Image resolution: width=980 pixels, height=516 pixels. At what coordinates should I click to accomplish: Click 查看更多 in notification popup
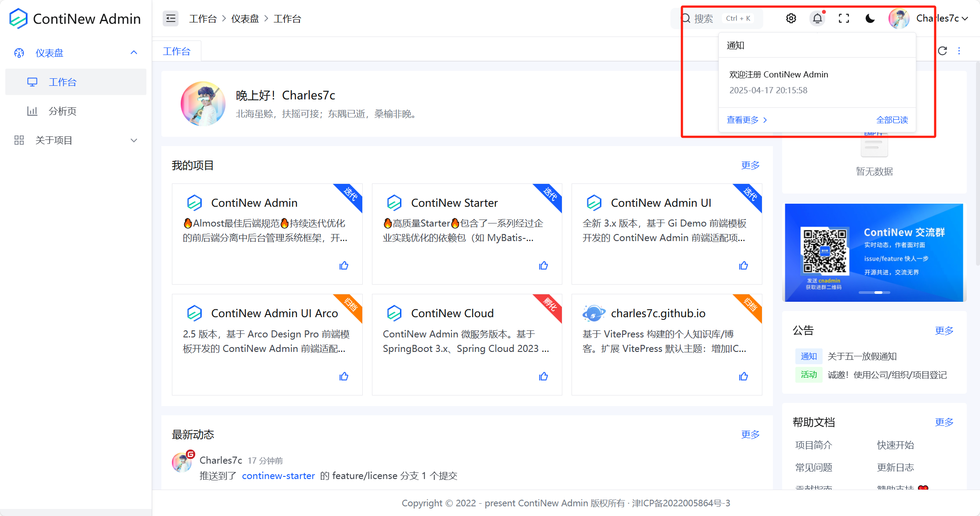pyautogui.click(x=743, y=120)
